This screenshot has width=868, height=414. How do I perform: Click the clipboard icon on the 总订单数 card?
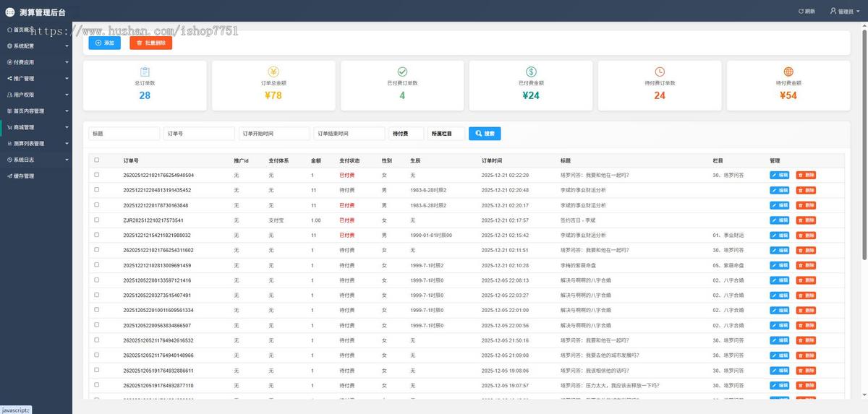[145, 72]
